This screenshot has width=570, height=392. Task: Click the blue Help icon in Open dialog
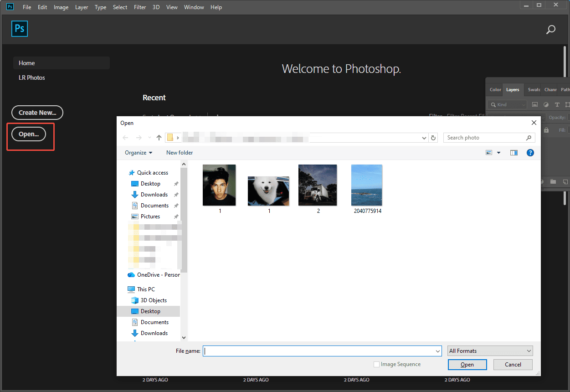click(530, 152)
